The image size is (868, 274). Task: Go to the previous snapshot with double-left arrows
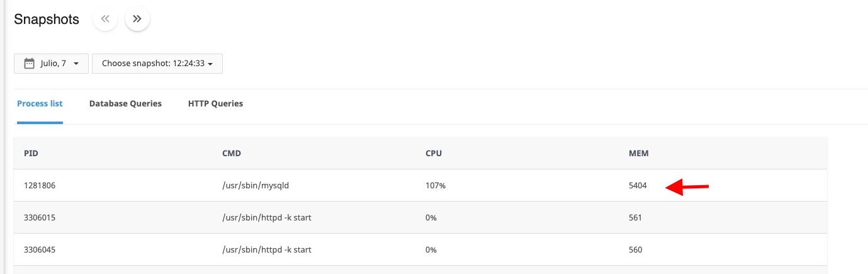click(106, 19)
